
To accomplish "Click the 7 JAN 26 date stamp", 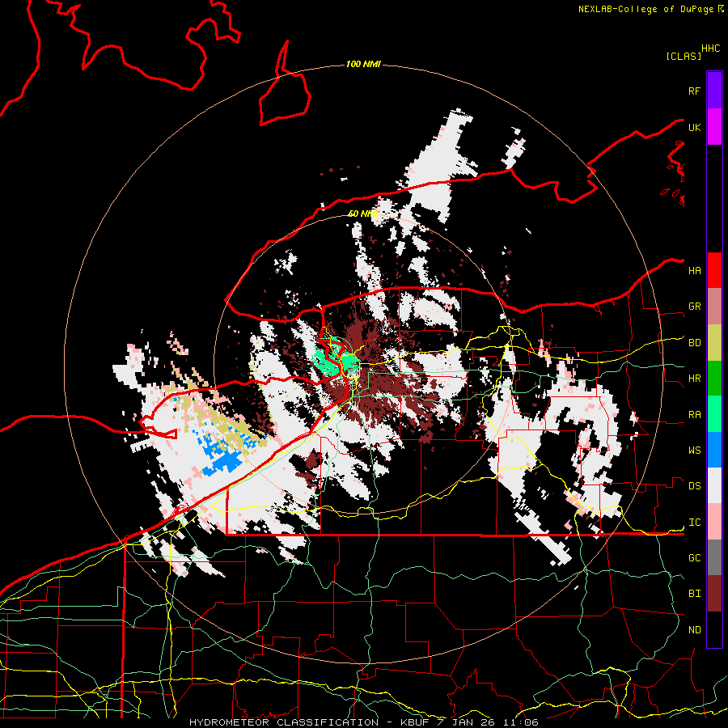I will tap(467, 722).
